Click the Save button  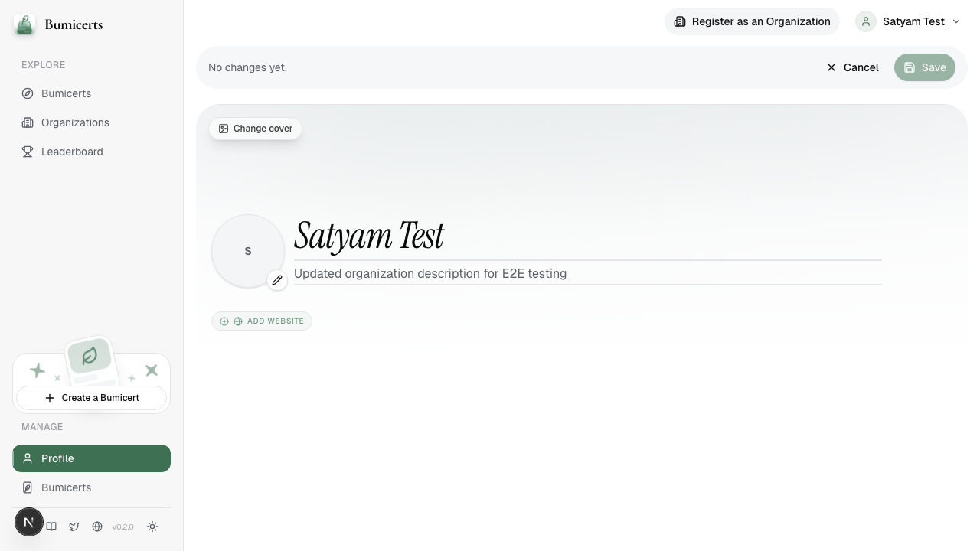[x=925, y=67]
